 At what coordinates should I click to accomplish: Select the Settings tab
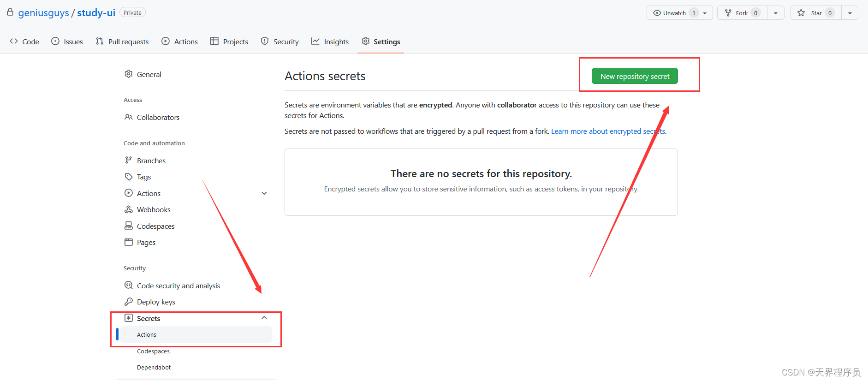[381, 42]
